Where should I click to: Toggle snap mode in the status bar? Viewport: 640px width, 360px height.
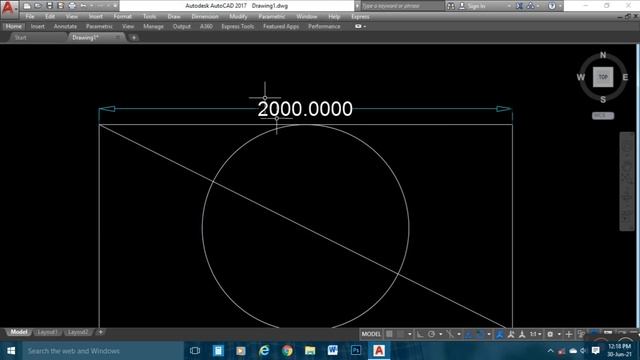(x=401, y=334)
